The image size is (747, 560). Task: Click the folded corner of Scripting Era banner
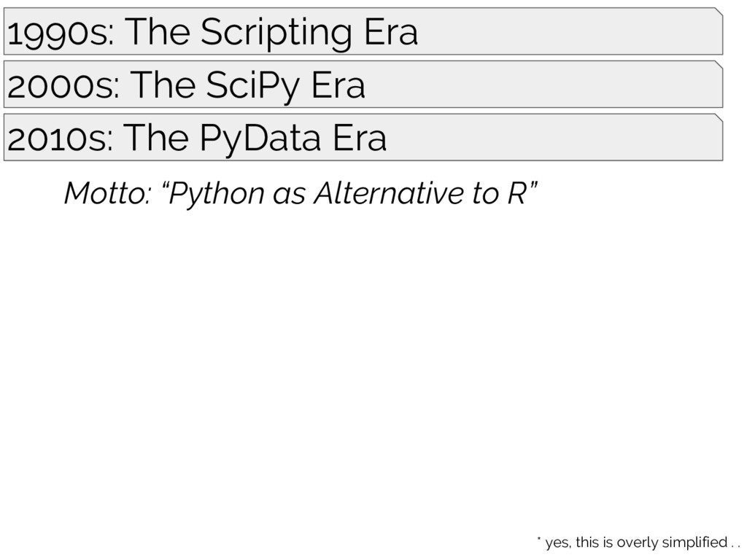(719, 12)
